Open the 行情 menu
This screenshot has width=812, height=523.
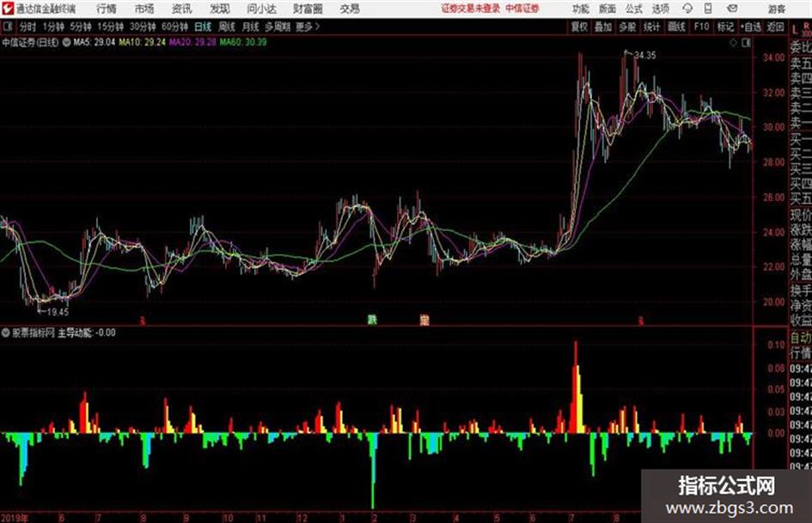107,9
